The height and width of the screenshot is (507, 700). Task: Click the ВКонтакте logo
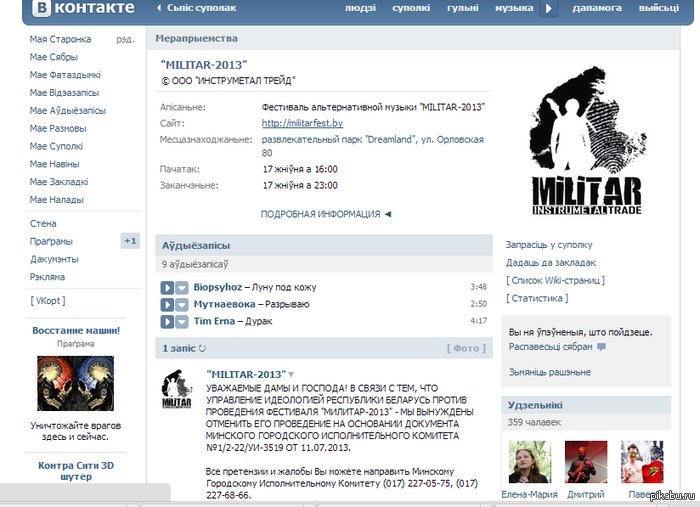[82, 9]
